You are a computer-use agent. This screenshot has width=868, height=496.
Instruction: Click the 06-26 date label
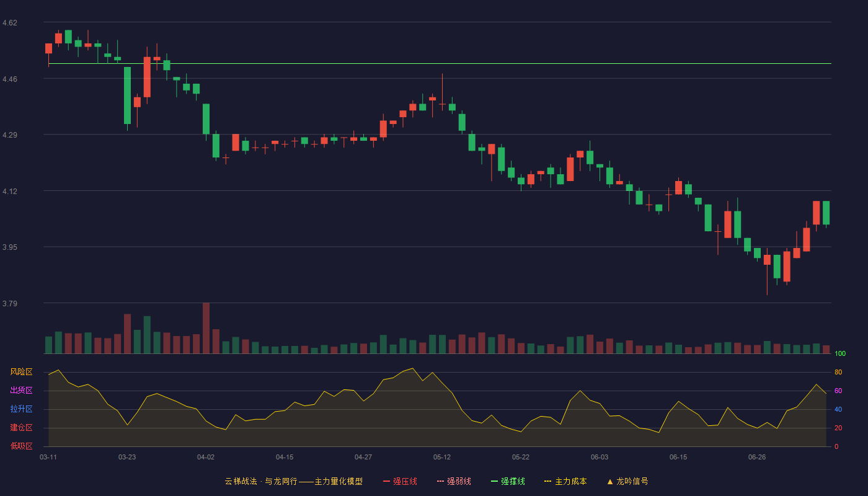click(757, 457)
